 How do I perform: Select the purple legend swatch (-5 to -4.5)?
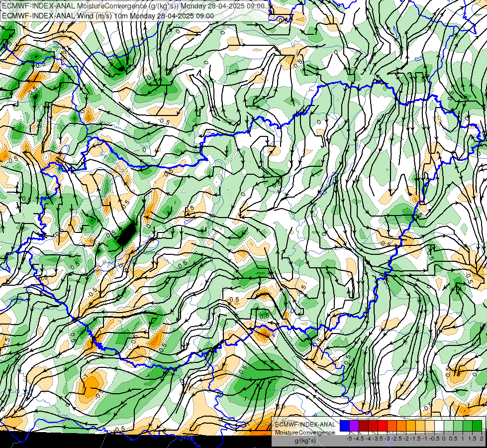[x=354, y=426]
